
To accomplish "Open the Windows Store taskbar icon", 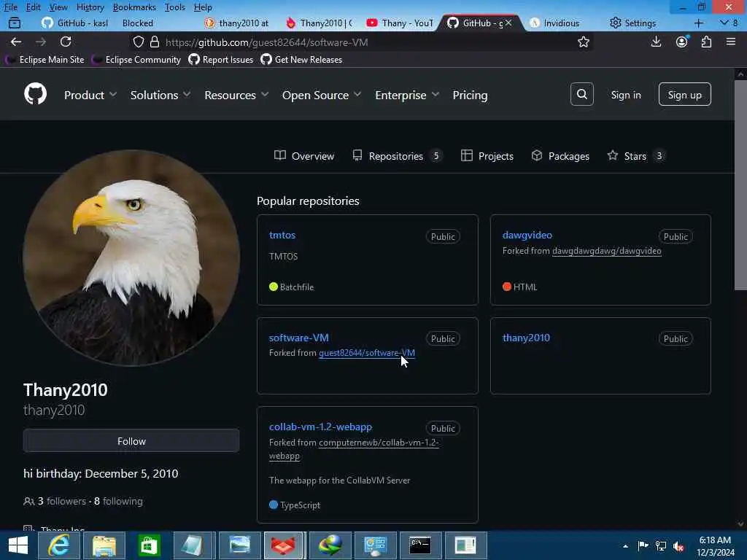I will pyautogui.click(x=149, y=545).
